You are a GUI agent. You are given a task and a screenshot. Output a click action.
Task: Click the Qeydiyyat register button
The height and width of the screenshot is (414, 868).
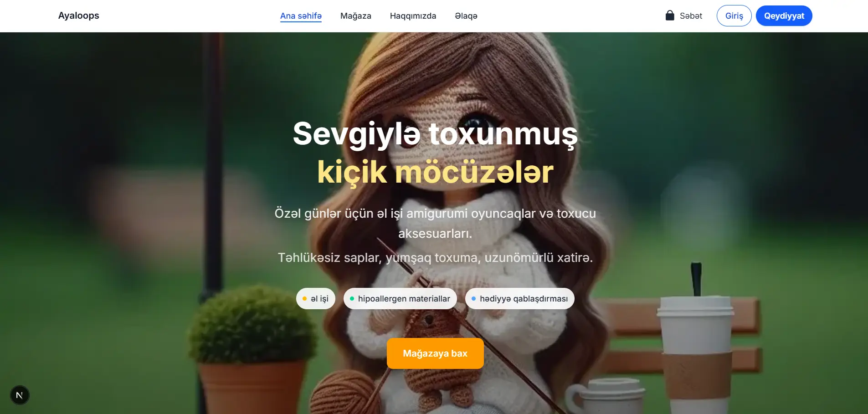coord(784,16)
